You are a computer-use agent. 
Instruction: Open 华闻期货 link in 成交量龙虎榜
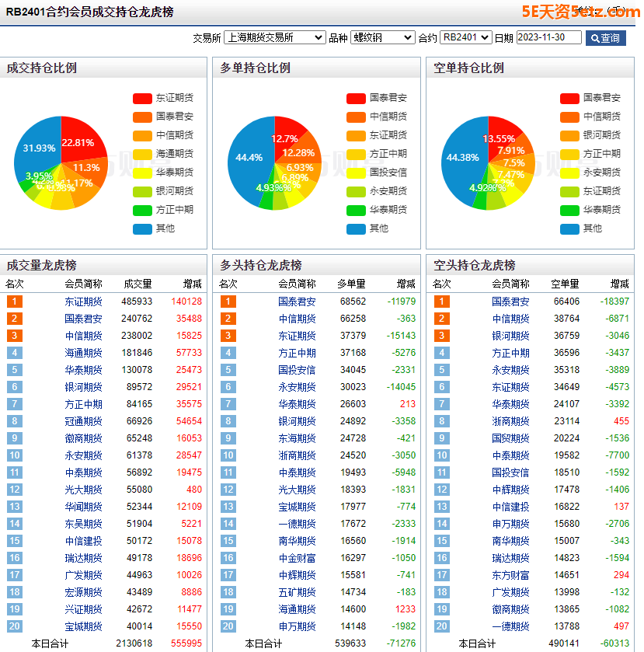[83, 507]
